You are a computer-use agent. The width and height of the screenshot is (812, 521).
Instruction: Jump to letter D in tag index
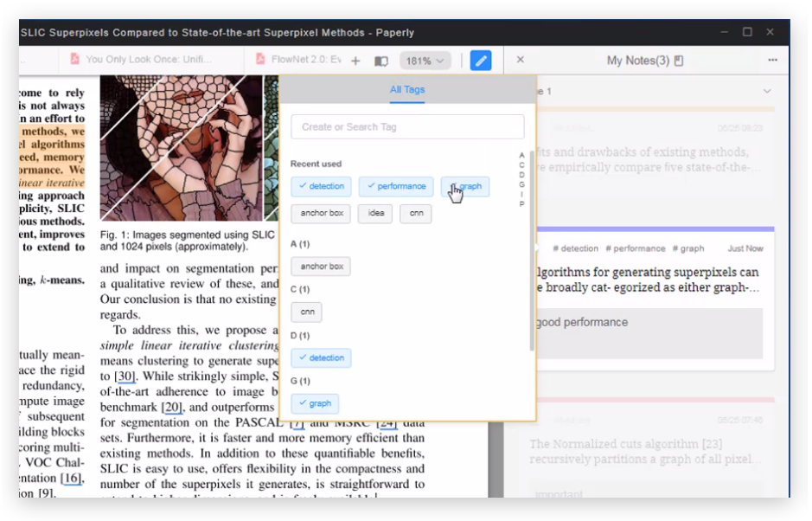point(521,175)
